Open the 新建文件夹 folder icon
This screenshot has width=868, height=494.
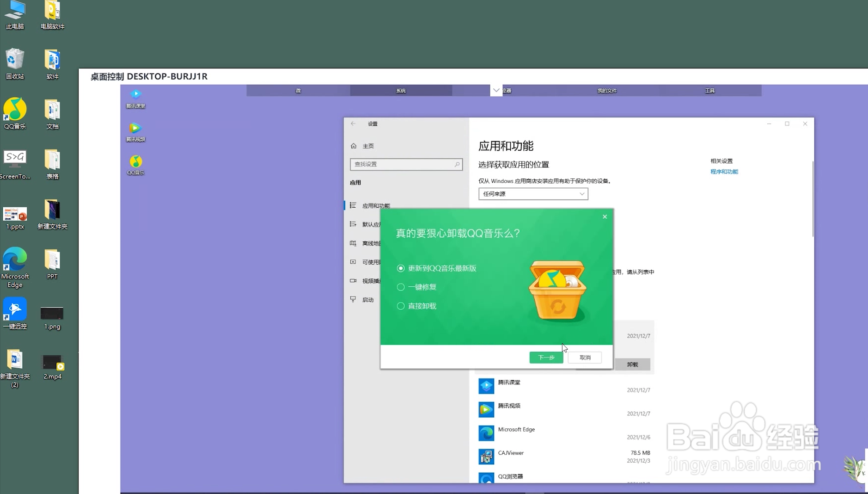[52, 214]
